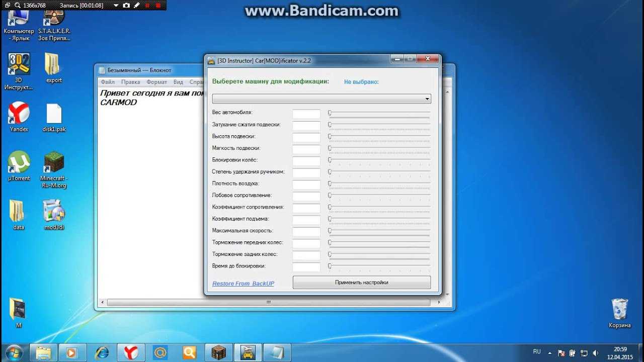Click the Вес автомобиля slider

[379, 114]
